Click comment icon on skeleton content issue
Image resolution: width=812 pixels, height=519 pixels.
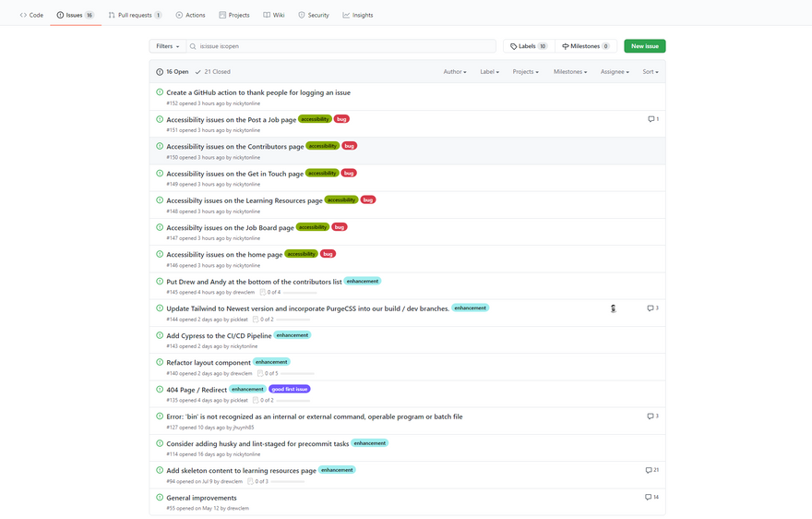(649, 470)
